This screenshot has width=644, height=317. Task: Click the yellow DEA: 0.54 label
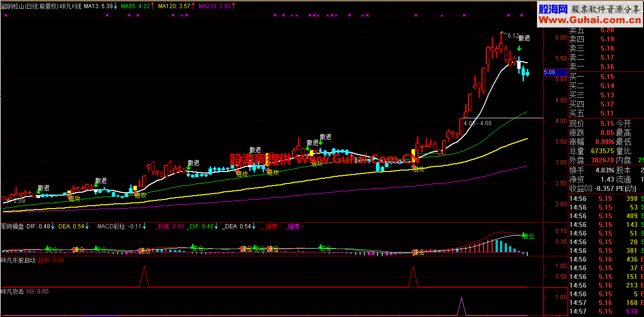[72, 226]
